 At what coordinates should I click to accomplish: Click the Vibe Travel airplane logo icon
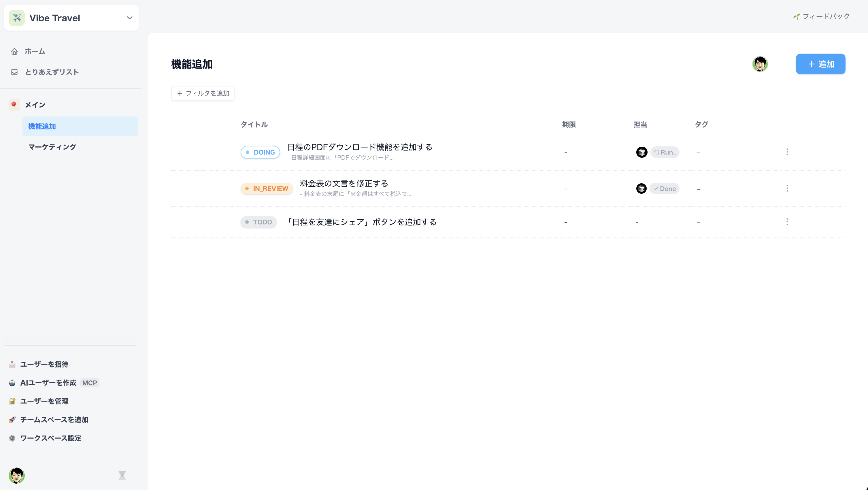pyautogui.click(x=16, y=18)
